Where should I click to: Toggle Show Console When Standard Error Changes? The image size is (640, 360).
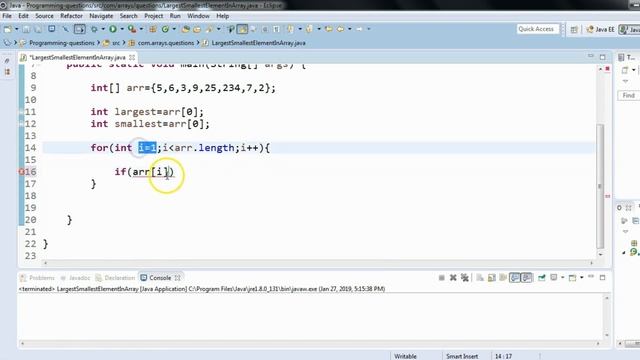[527, 278]
